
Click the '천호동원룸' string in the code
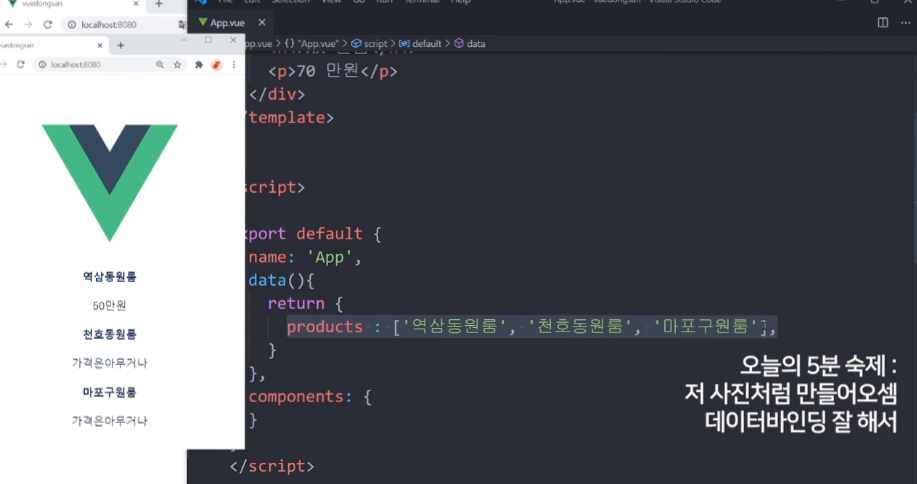point(579,327)
